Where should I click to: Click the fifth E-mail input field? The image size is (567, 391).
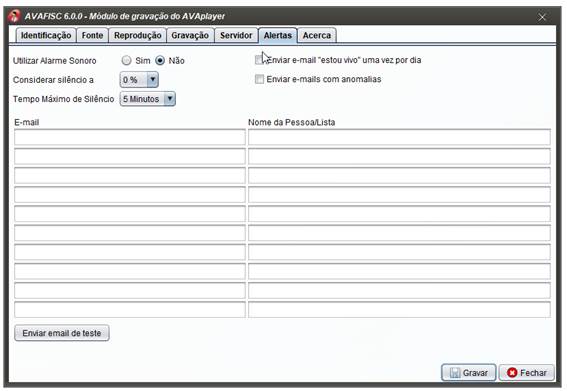point(130,214)
